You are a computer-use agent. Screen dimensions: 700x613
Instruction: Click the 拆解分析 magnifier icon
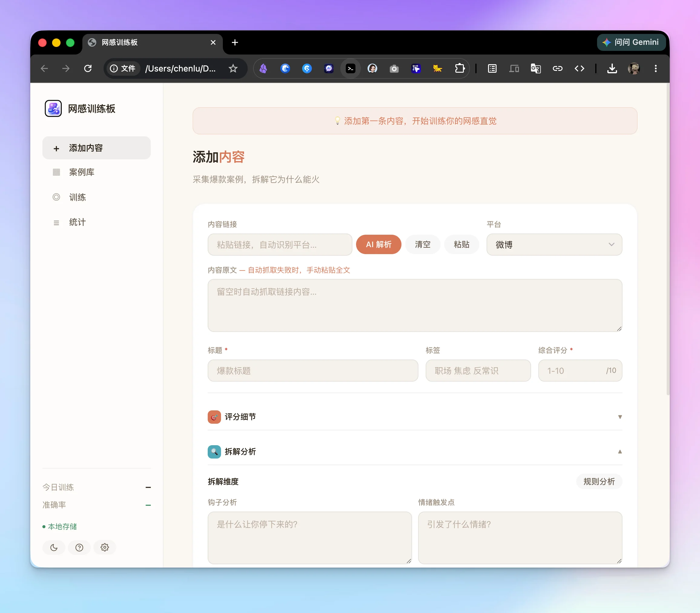214,452
